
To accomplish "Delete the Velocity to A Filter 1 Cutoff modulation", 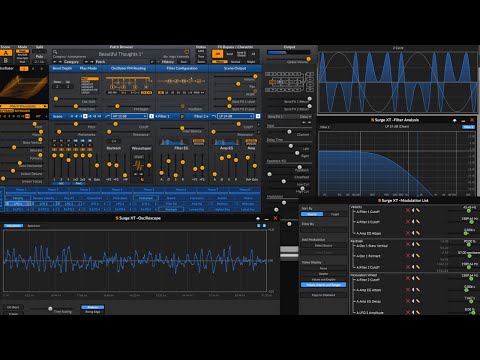I will pos(408,210).
